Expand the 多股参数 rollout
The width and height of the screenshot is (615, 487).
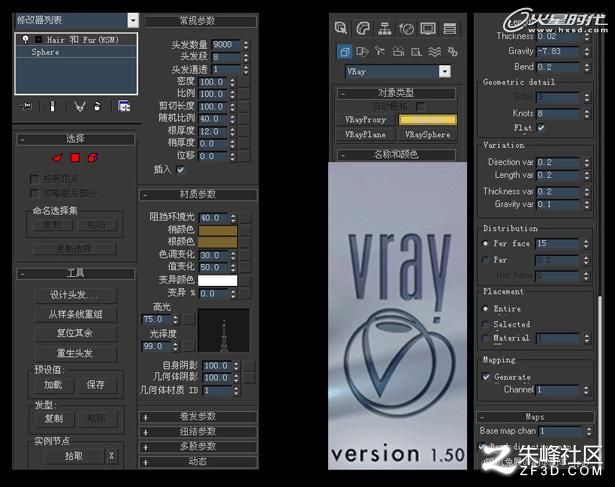coord(198,447)
